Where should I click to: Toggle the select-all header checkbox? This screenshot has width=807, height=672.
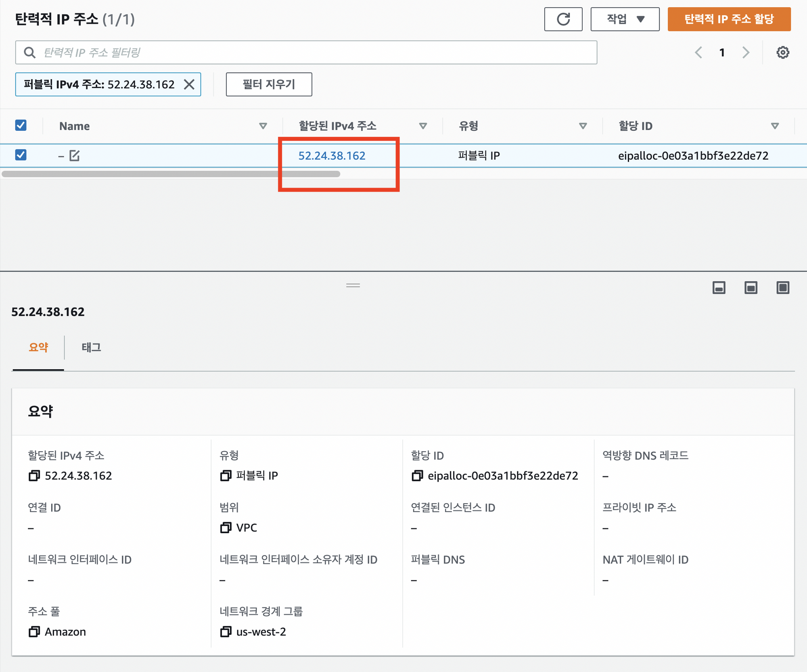point(21,126)
